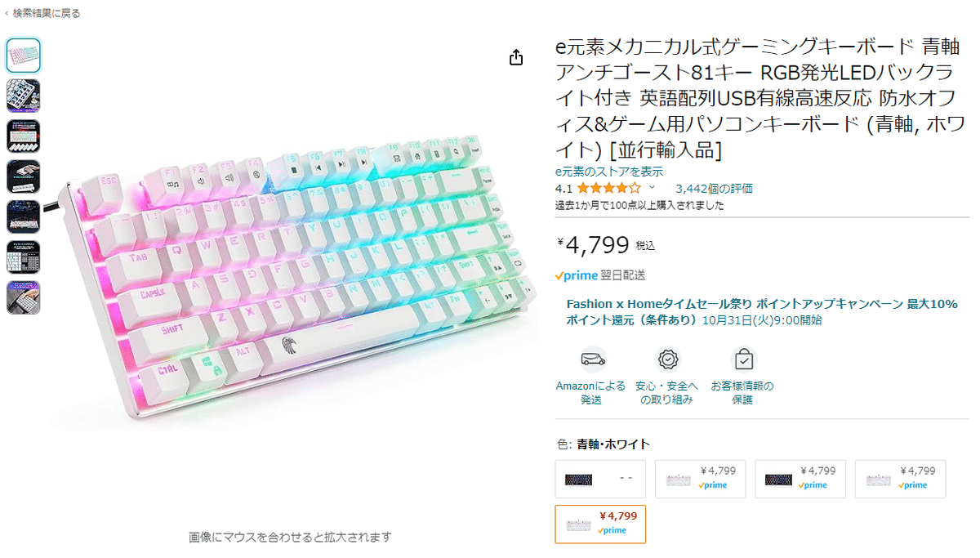The height and width of the screenshot is (558, 980).
Task: Choose the highlighted 青軸・ホワイト color variant
Action: point(600,525)
